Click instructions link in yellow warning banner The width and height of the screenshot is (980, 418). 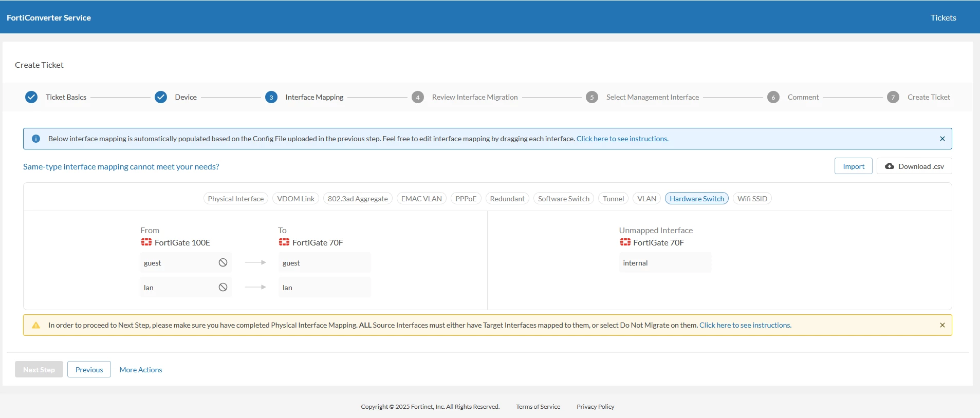745,325
